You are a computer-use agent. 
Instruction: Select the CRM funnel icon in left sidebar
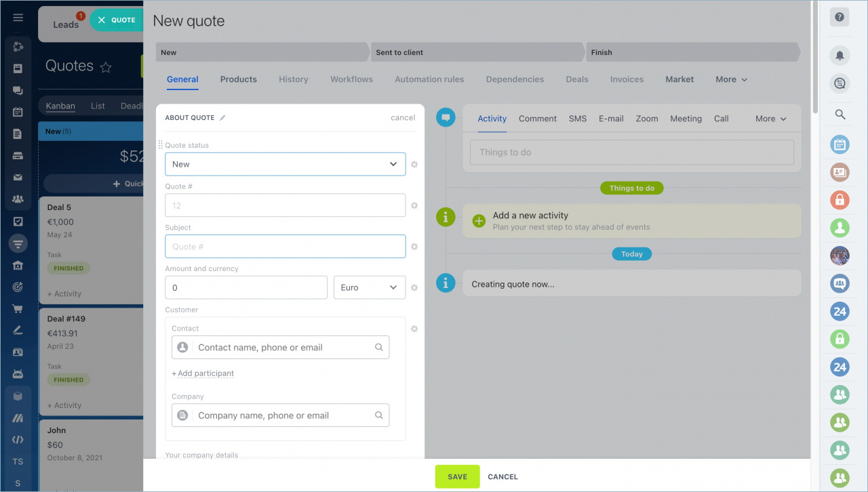tap(18, 243)
